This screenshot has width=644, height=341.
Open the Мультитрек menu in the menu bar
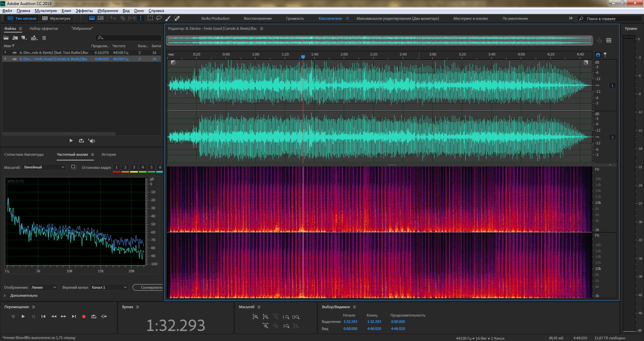(46, 11)
